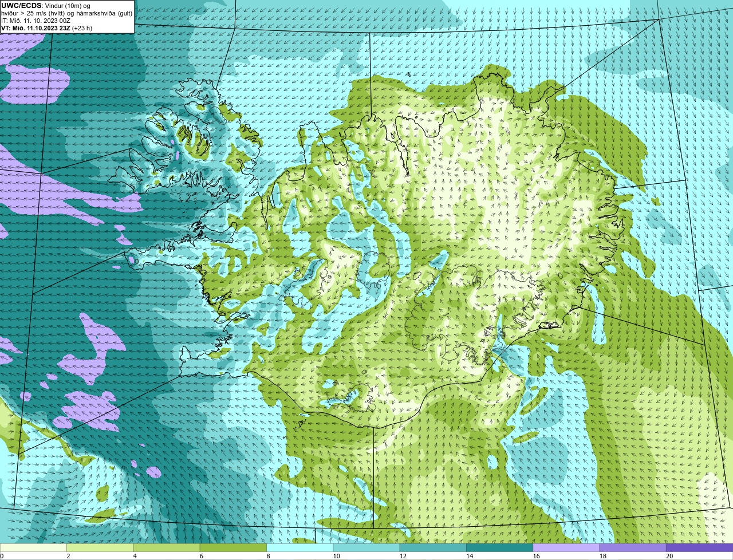Viewport: 733px width, 560px height.
Task: Click the "VT: Mið. 11.10.2023 23Z (+23 h)" line
Action: [46, 28]
